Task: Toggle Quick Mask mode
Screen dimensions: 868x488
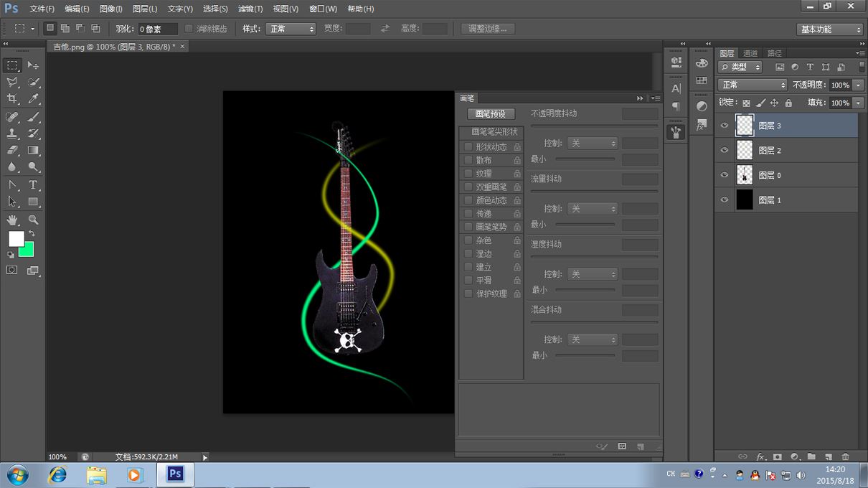Action: 12,271
